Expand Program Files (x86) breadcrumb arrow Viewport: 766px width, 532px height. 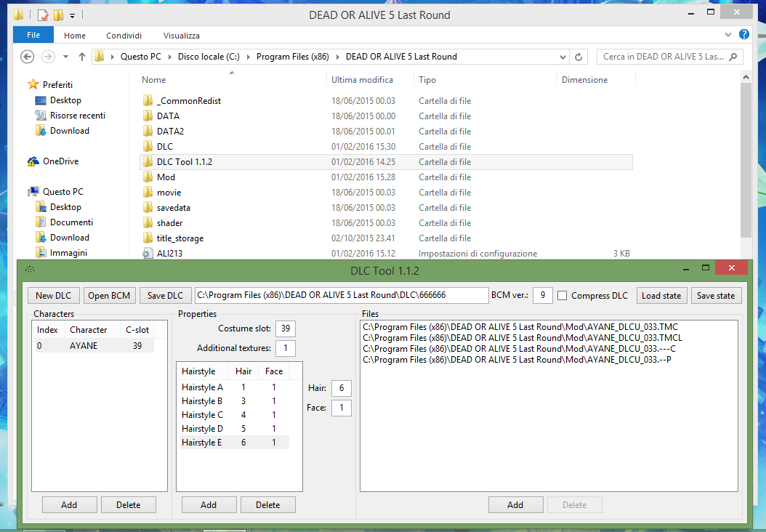click(x=337, y=57)
